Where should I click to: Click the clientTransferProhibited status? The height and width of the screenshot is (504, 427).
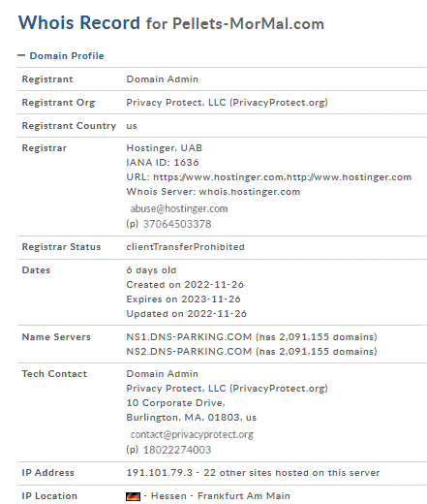(x=185, y=247)
